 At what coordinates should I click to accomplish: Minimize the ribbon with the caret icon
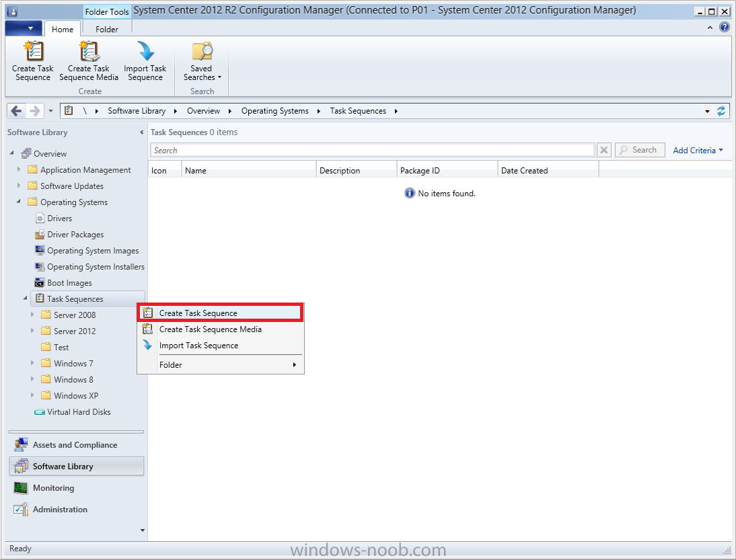[x=710, y=28]
